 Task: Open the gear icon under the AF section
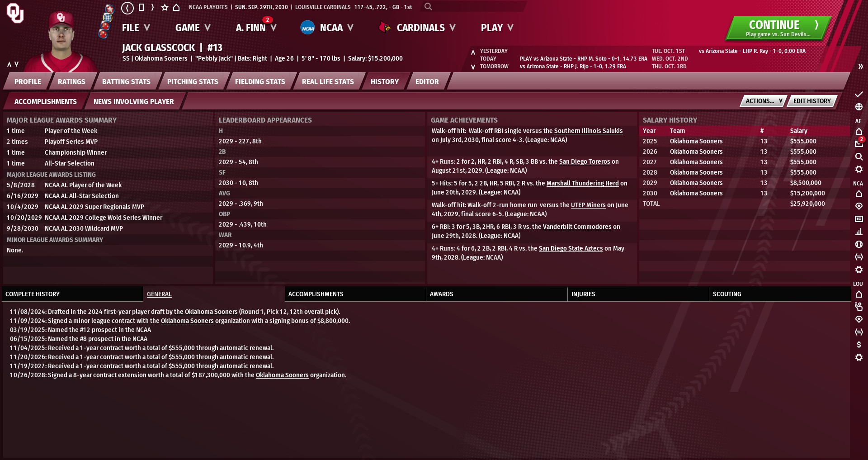[x=859, y=169]
